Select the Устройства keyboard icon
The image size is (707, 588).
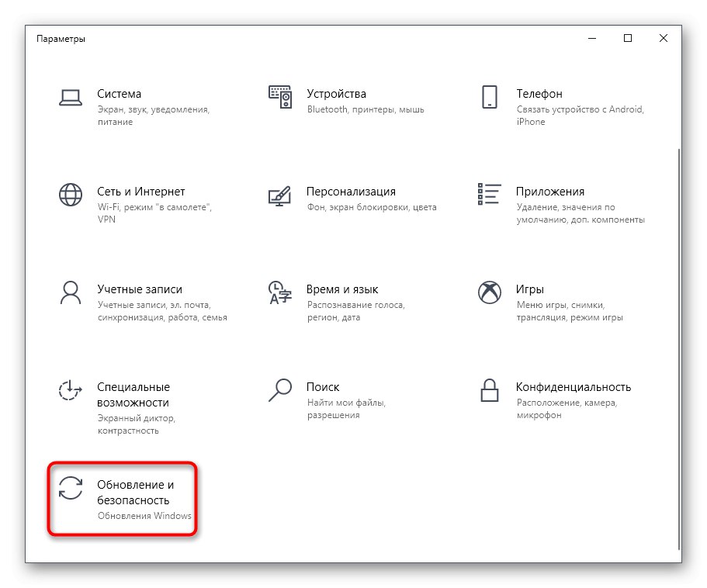(280, 98)
